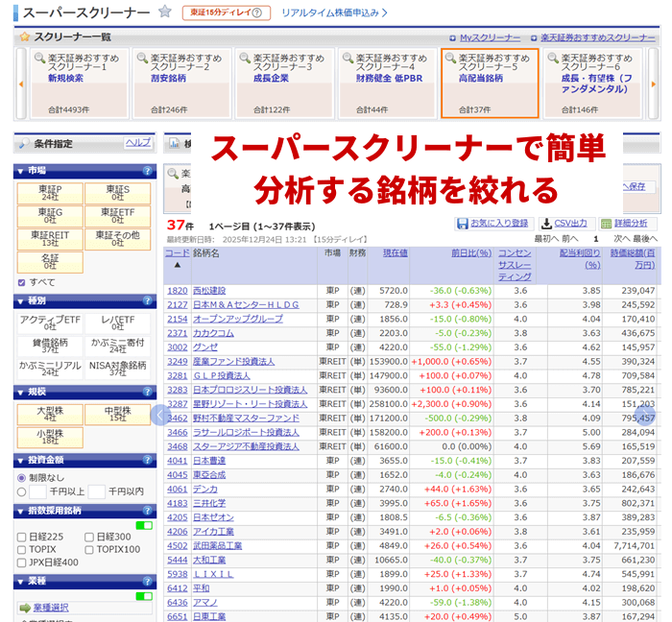This screenshot has height=622, width=672.
Task: Select the 中型株 size filter button
Action: 118,415
